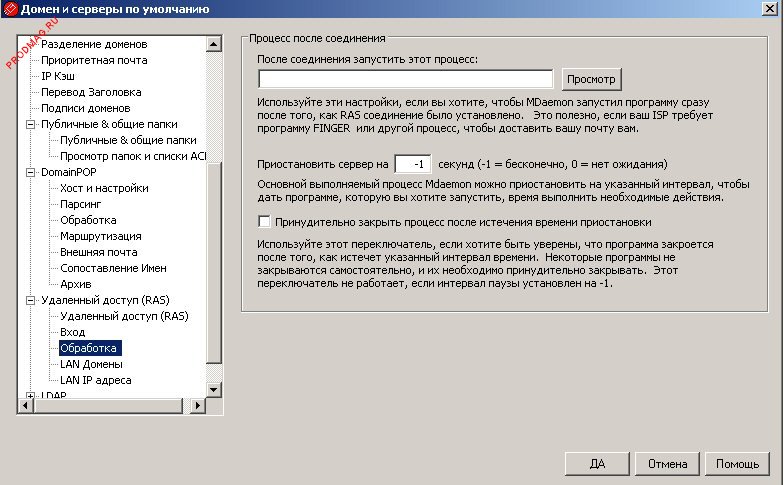The width and height of the screenshot is (784, 485).
Task: Click the 'Отмена' button
Action: click(x=667, y=464)
